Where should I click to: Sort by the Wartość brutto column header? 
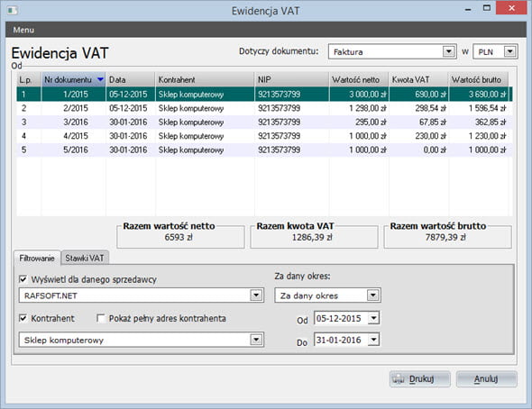click(x=479, y=79)
